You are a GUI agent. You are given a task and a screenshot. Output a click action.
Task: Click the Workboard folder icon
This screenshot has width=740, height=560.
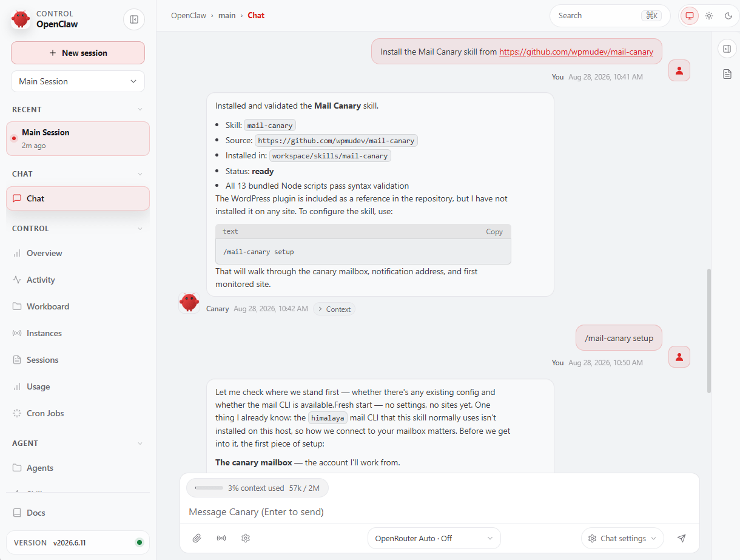coord(17,306)
